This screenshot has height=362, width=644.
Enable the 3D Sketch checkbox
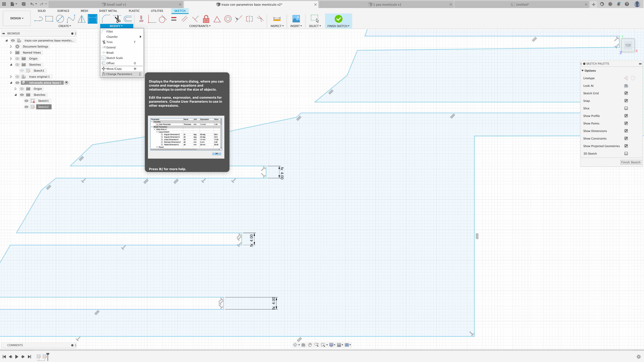point(626,153)
